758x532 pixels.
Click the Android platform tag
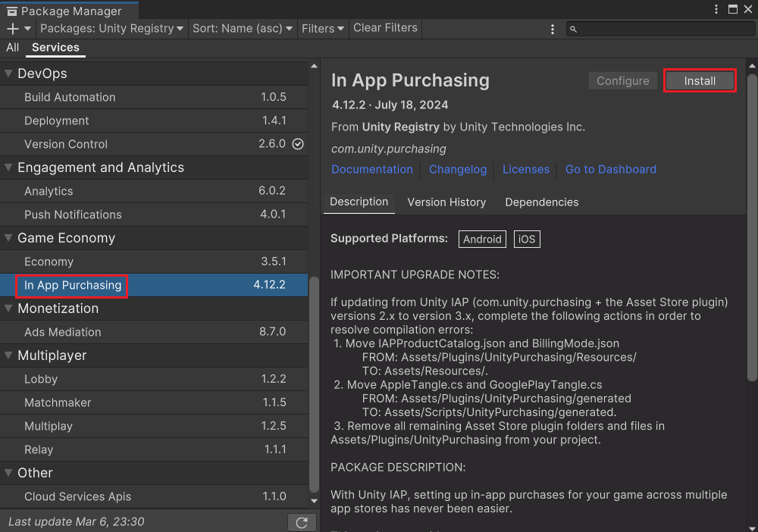(x=482, y=239)
